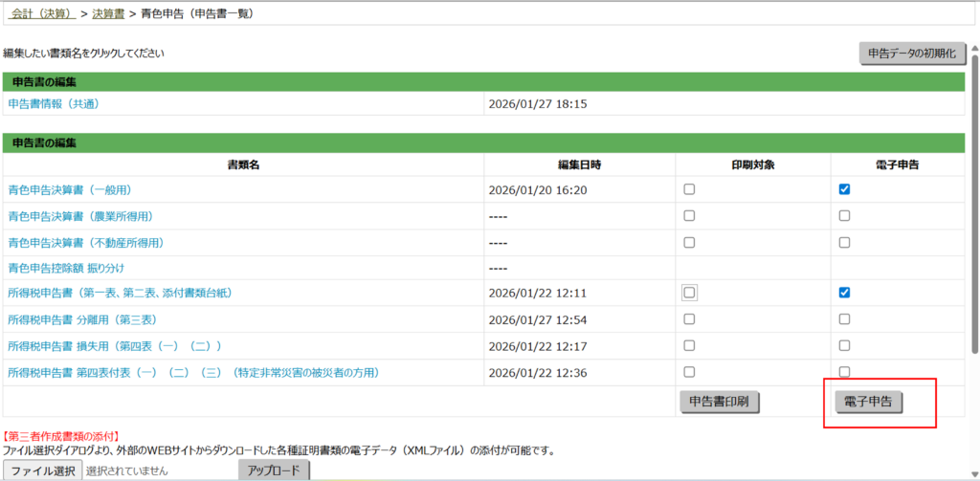Open 所得税申告書 損失用（第四表） link
Image resolution: width=980 pixels, height=481 pixels.
pyautogui.click(x=115, y=345)
